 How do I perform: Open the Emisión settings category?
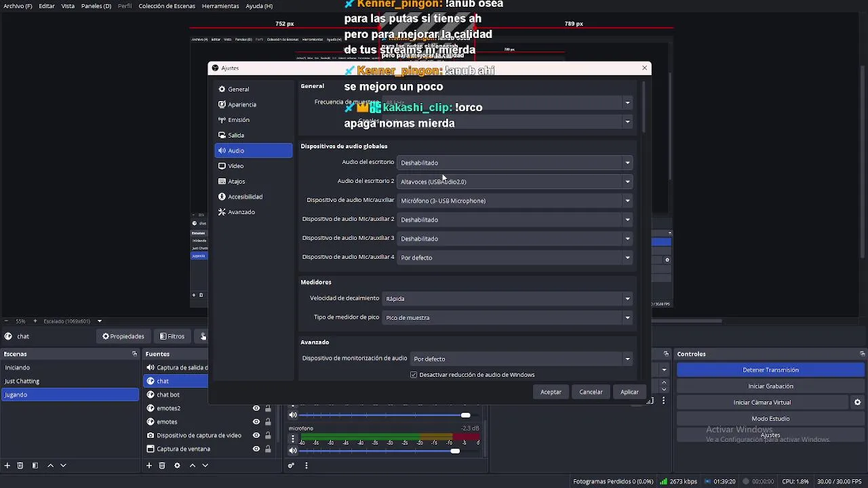tap(253, 120)
